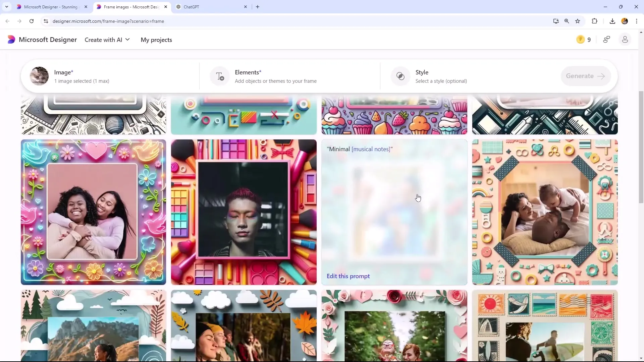Open the Chrome profile avatar
Image resolution: width=644 pixels, height=362 pixels.
click(625, 21)
